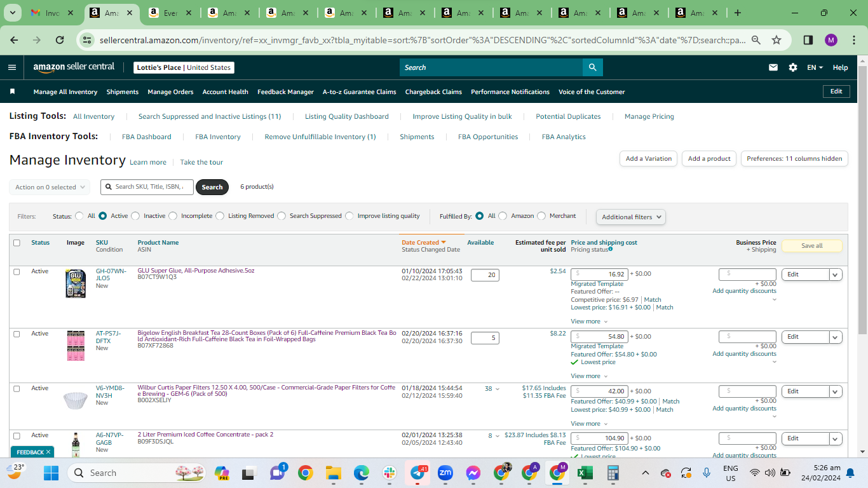Click the GLU Super Glue product thumbnail

point(76,283)
